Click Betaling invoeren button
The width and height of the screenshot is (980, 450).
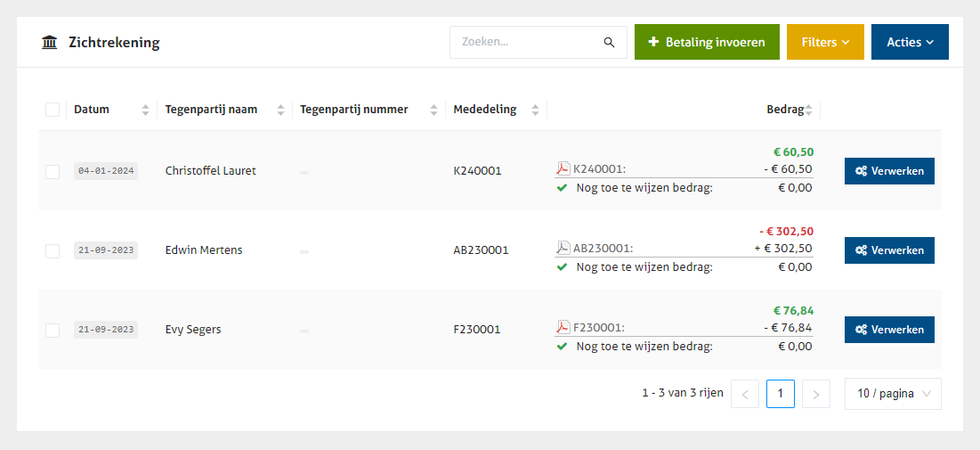pyautogui.click(x=707, y=42)
